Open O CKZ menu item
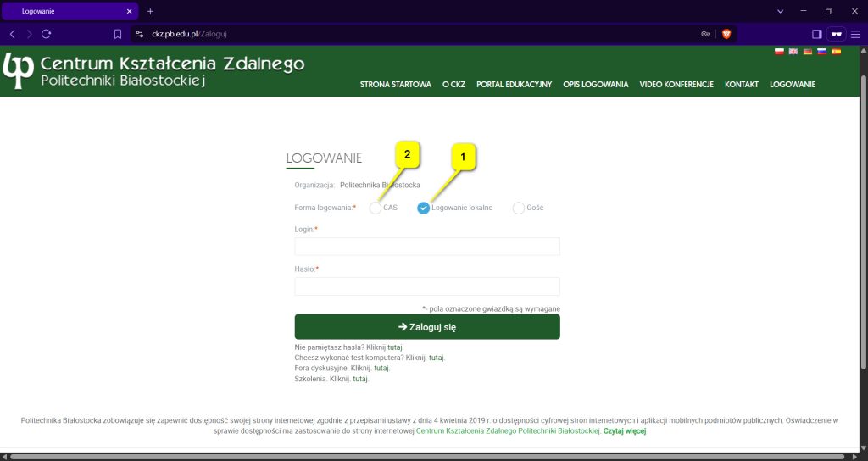The width and height of the screenshot is (868, 461). [454, 85]
